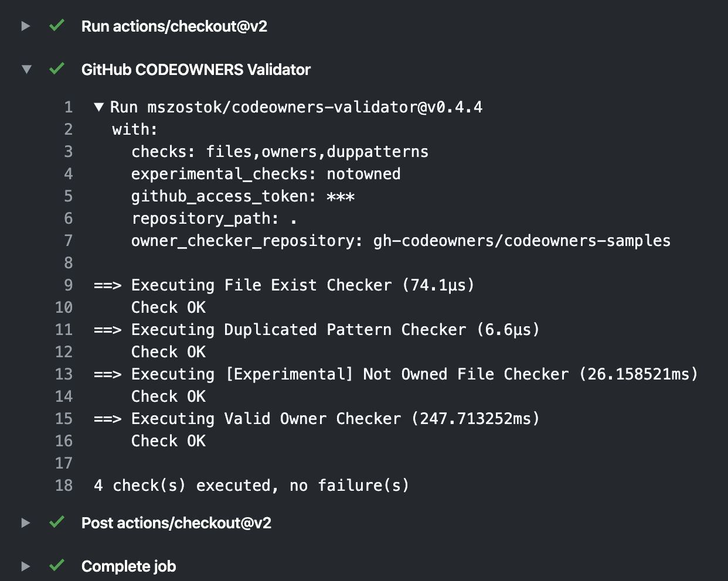Click the owner_checker_repository log line
This screenshot has height=581, width=728.
(401, 241)
